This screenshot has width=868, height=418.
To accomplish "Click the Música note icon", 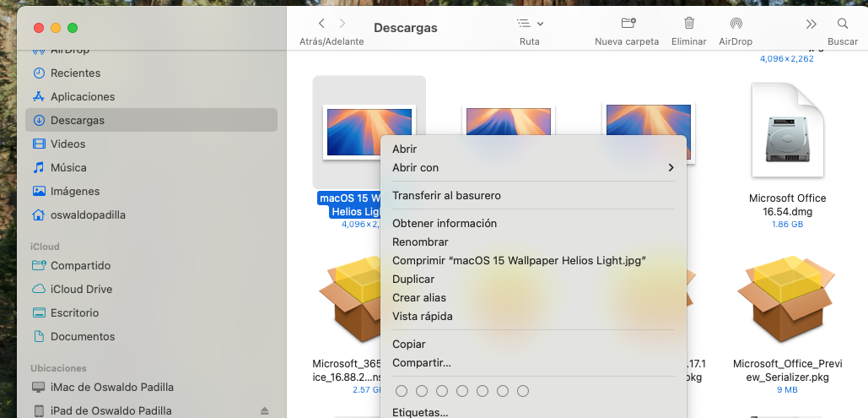I will tap(39, 167).
